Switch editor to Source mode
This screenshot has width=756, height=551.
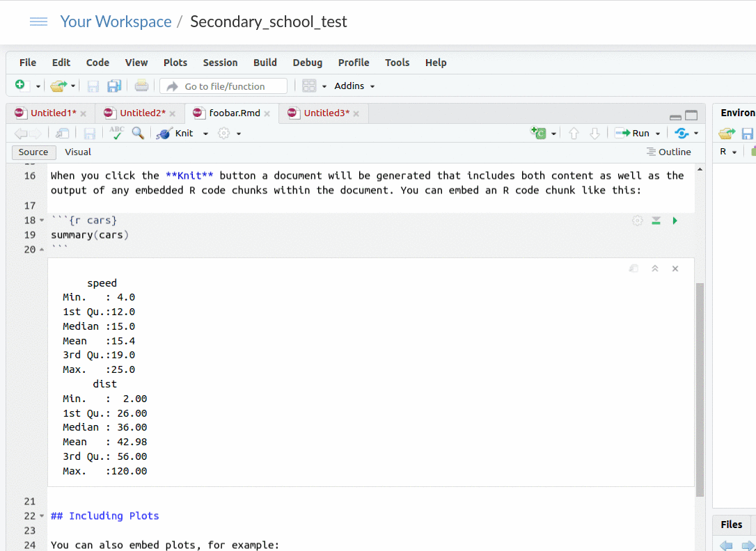(33, 152)
